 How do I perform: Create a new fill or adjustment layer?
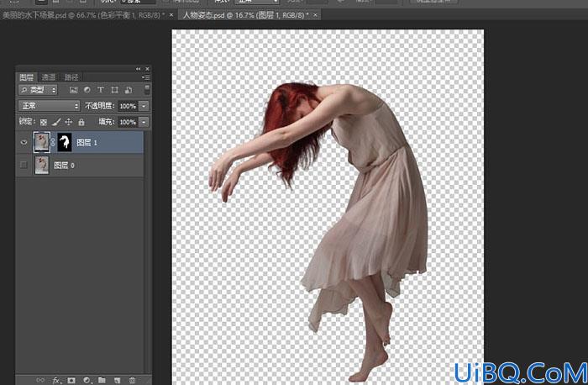point(87,380)
